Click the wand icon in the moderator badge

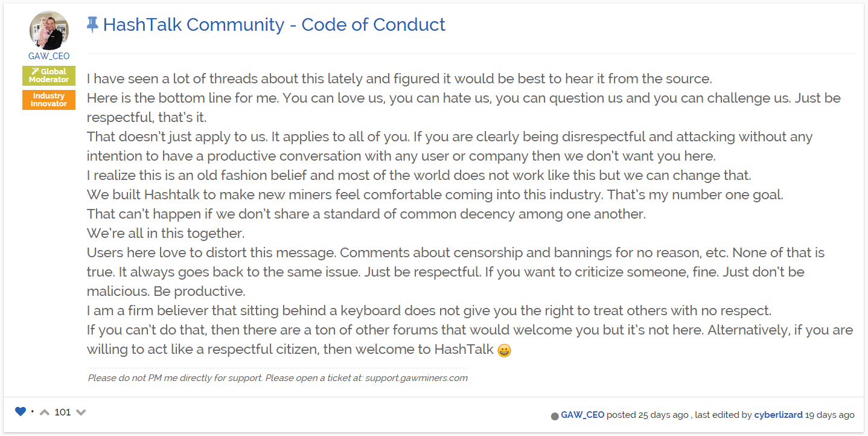(x=35, y=72)
